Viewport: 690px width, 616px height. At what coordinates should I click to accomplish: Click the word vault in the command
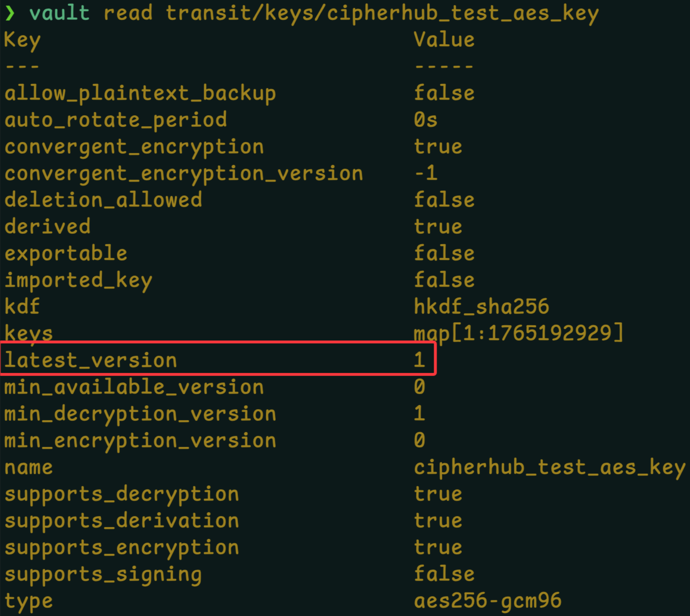click(59, 13)
